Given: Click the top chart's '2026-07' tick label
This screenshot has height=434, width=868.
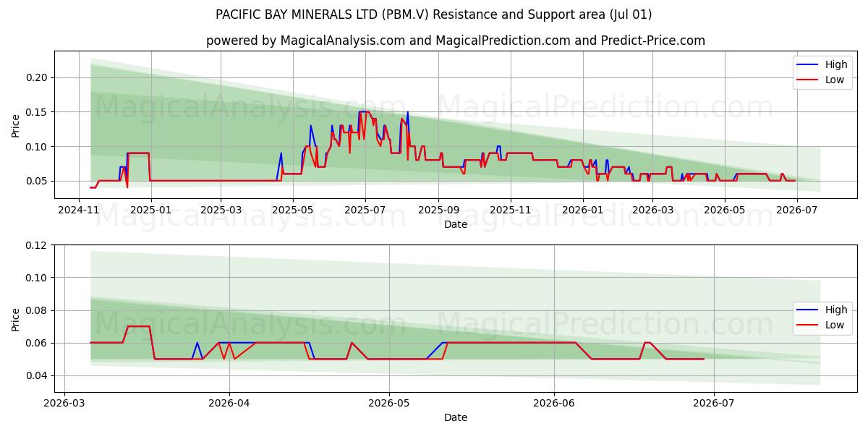Looking at the screenshot, I should pos(796,209).
